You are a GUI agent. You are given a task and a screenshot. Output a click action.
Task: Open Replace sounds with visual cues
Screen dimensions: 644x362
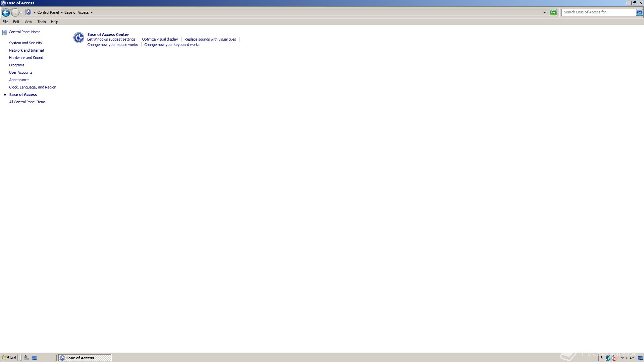coord(210,39)
